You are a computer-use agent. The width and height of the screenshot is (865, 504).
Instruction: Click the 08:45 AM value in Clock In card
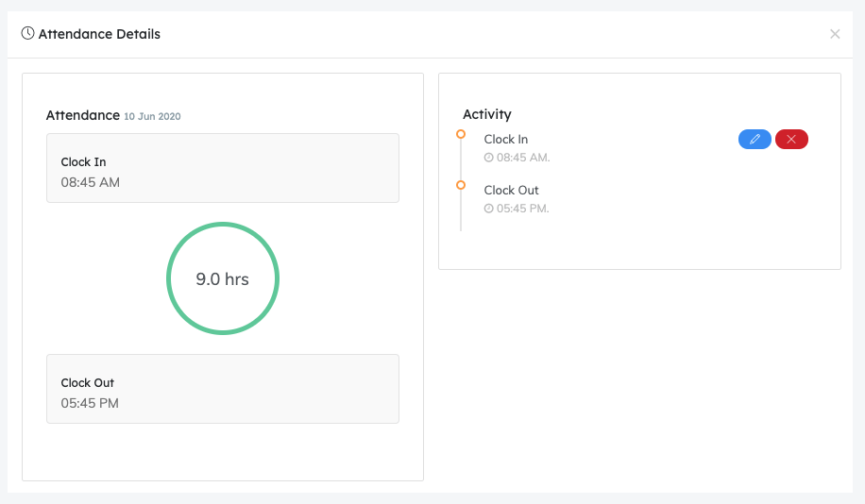click(x=91, y=182)
